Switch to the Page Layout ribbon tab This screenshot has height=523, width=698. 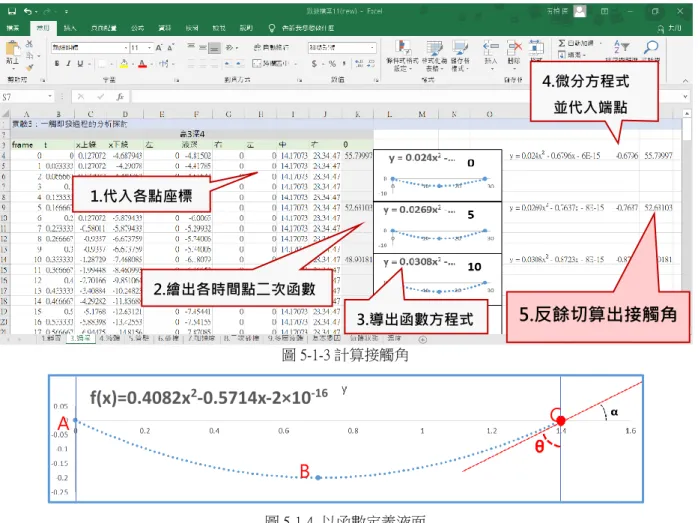(104, 28)
